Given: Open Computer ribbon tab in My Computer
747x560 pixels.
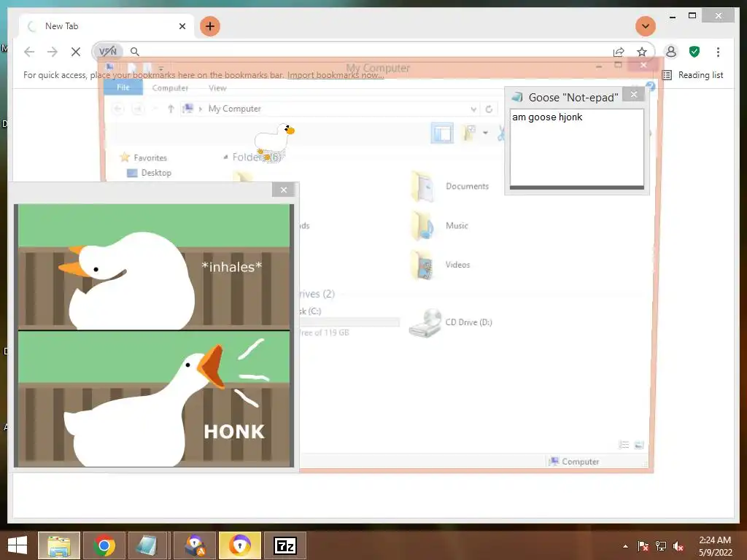Looking at the screenshot, I should (x=170, y=88).
